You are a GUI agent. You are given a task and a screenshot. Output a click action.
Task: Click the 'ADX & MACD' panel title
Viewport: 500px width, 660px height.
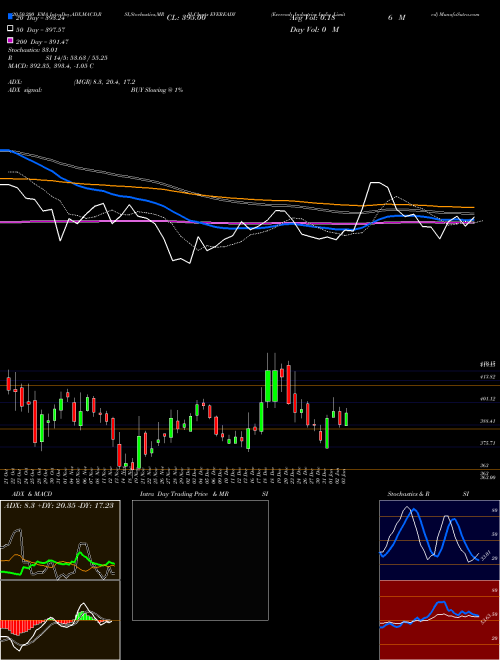[32, 494]
